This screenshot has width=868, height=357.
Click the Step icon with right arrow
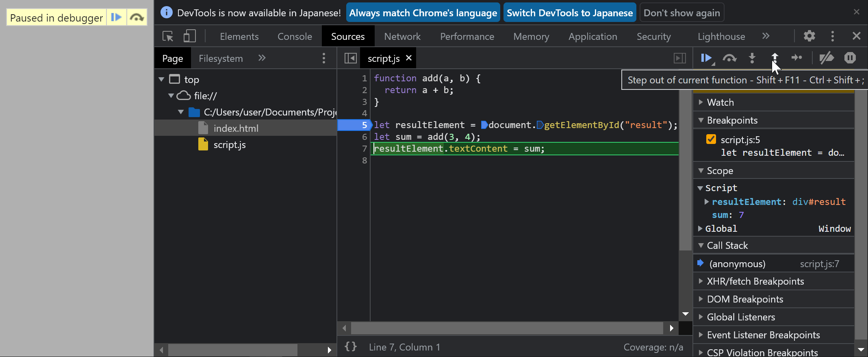(796, 58)
